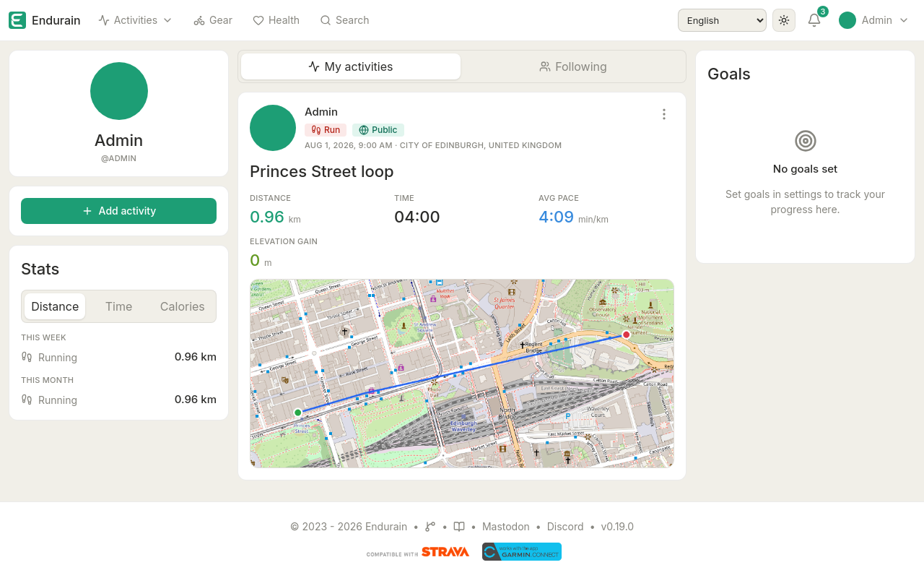924x578 pixels.
Task: Open Search from the navigation bar
Action: [344, 20]
